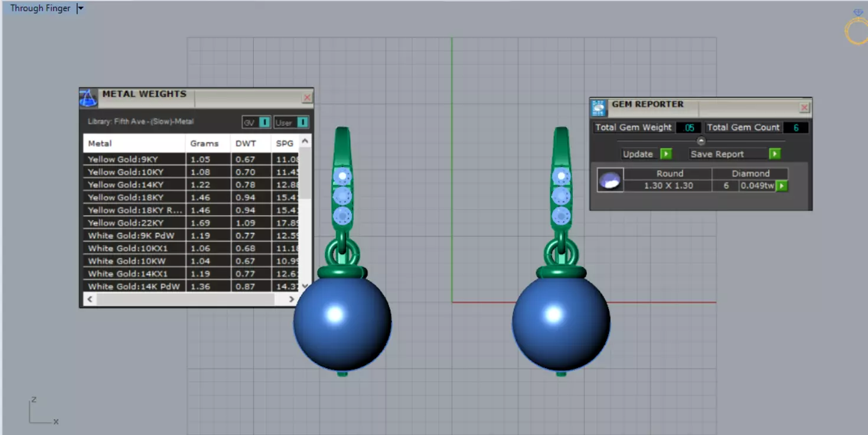
Task: Select the Yellow Gold:10KY row
Action: click(191, 172)
